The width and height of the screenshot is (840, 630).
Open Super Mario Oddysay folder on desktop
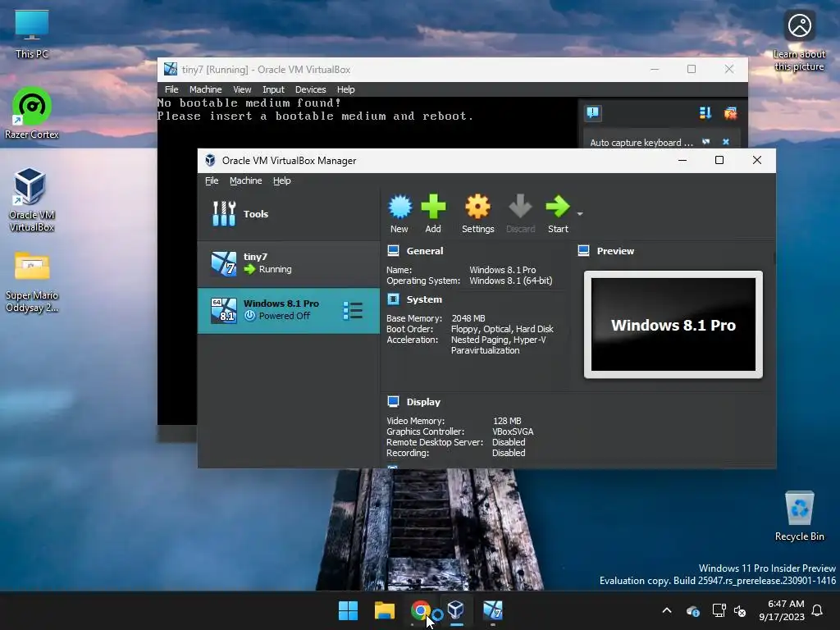click(x=32, y=282)
